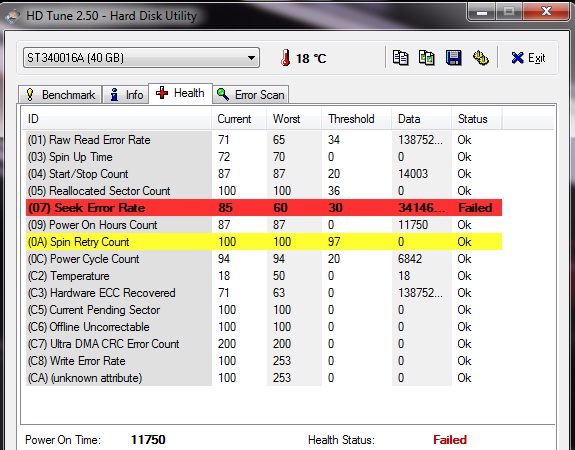Click the ID column header
The image size is (575, 450).
117,119
